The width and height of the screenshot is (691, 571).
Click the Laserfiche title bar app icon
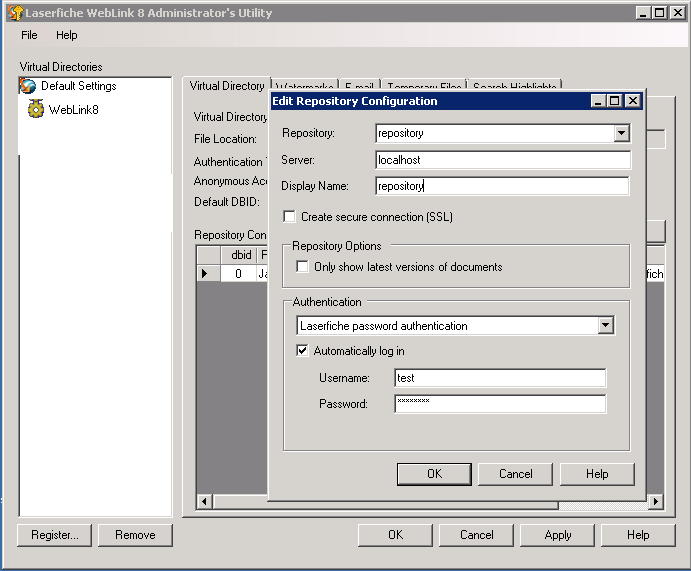(x=15, y=13)
